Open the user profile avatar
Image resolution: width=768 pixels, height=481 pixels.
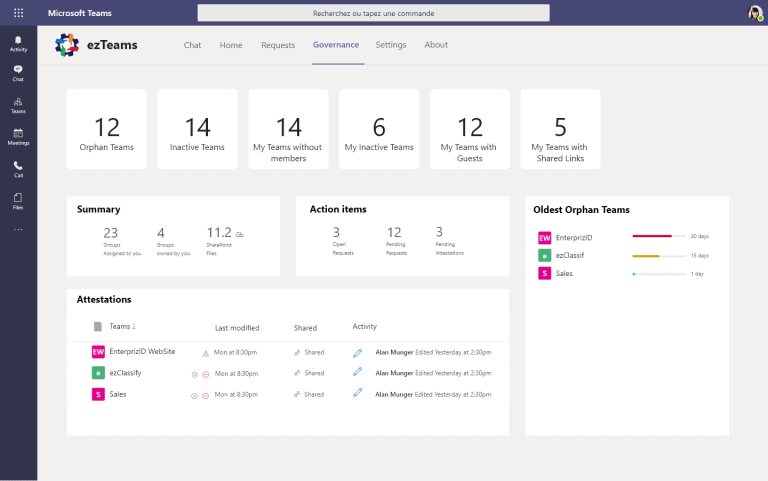point(755,13)
